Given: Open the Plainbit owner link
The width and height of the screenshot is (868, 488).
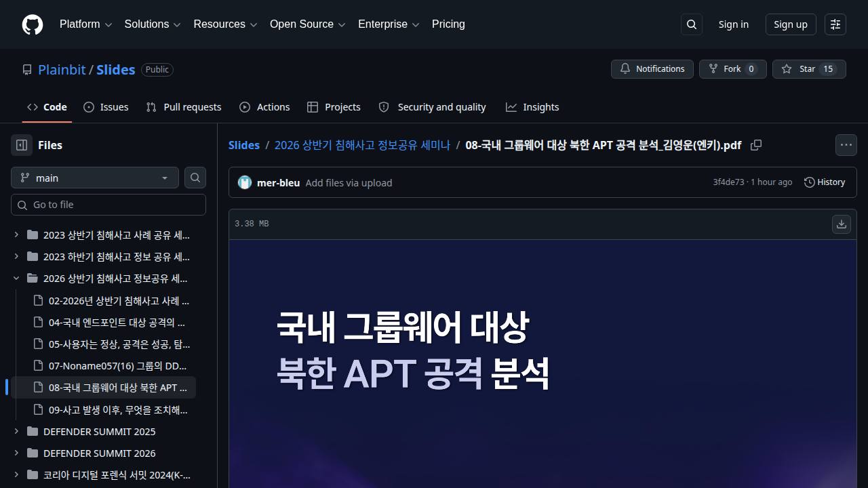Looking at the screenshot, I should pos(62,70).
